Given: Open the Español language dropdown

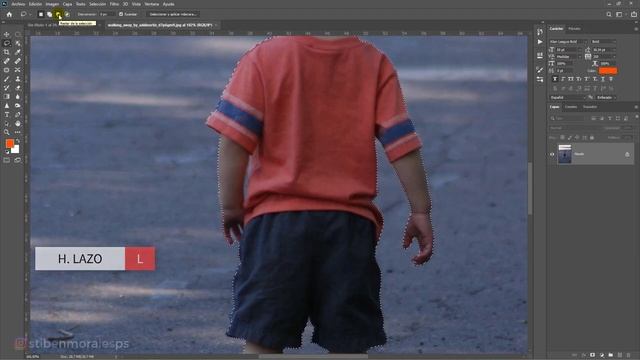Looking at the screenshot, I should click(567, 98).
